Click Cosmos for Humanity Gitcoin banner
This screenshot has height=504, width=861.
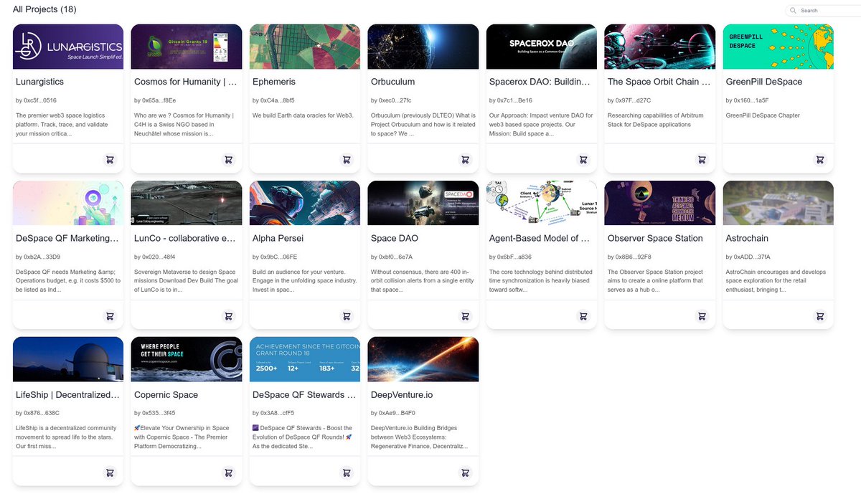(x=187, y=47)
